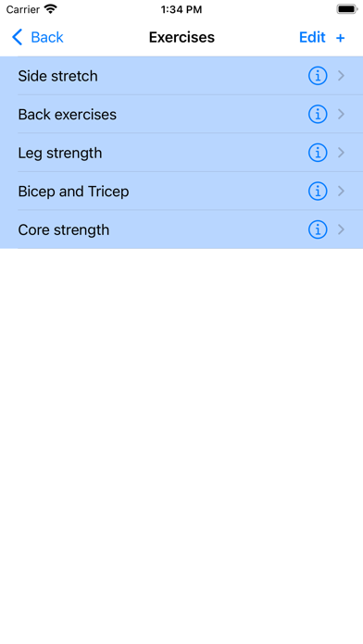Expand Side stretch with its chevron
Viewport: 363px width, 644px height.
(341, 76)
